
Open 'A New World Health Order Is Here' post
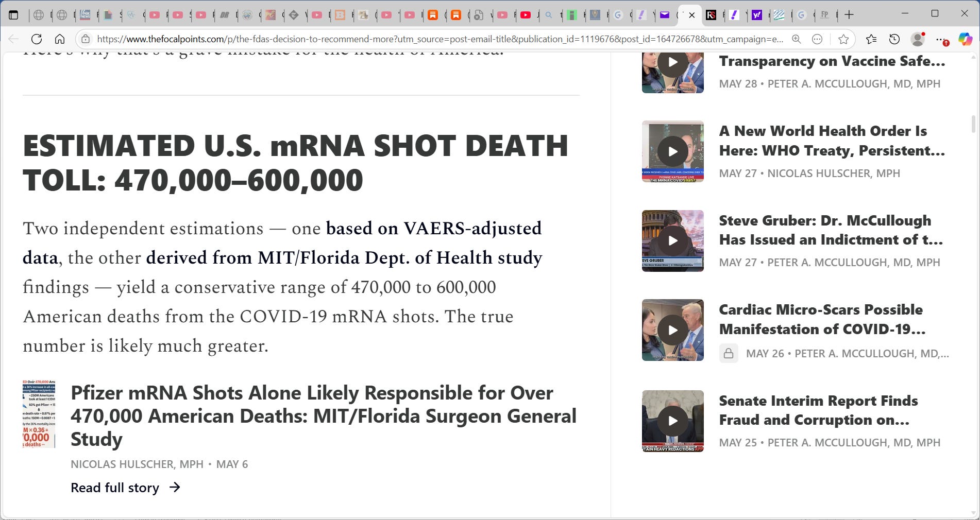coord(832,141)
